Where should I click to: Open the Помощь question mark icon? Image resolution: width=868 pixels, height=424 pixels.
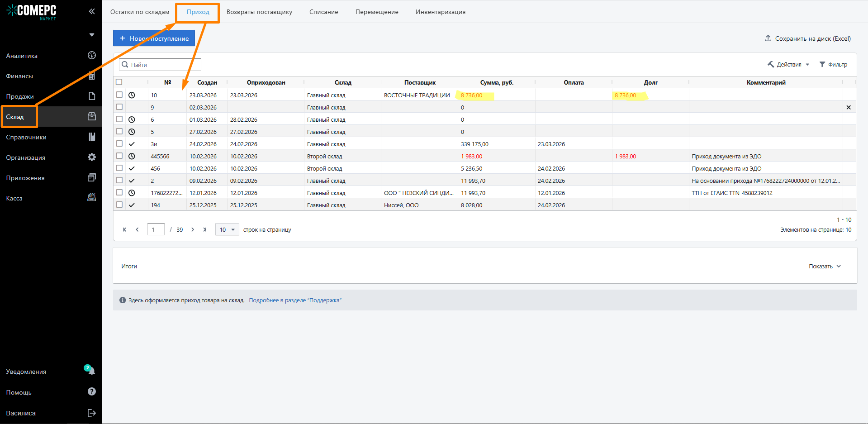[92, 391]
